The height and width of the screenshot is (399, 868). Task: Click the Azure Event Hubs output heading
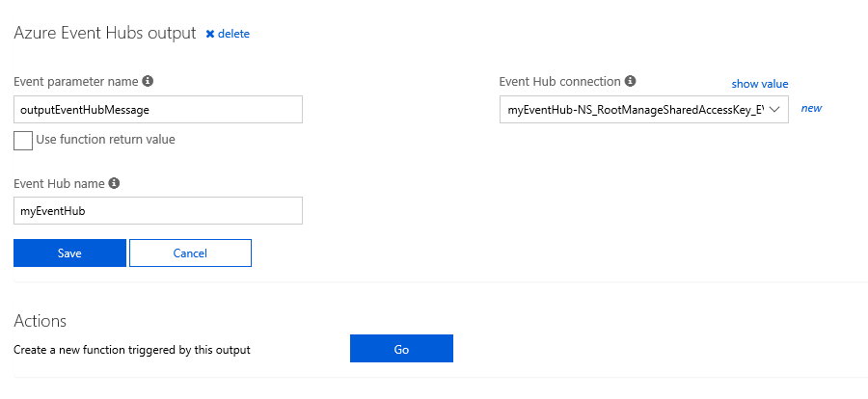105,33
